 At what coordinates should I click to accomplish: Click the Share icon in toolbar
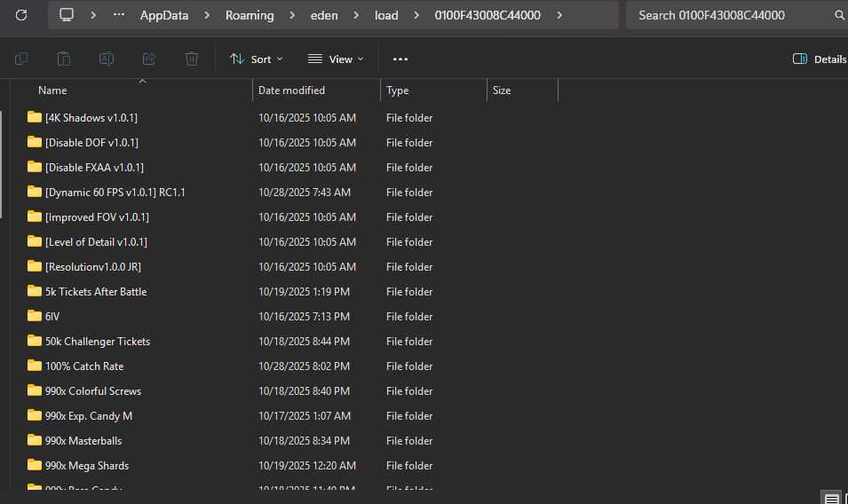coord(149,59)
